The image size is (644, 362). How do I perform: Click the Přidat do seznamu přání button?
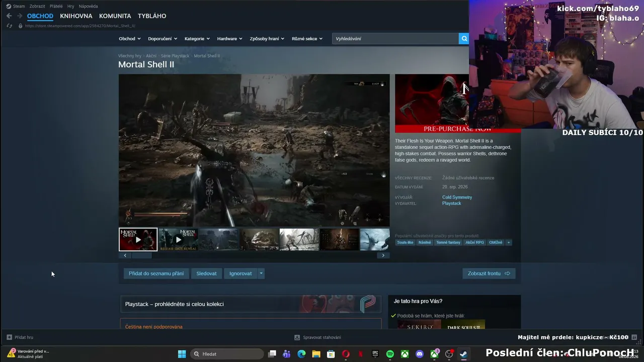(156, 274)
